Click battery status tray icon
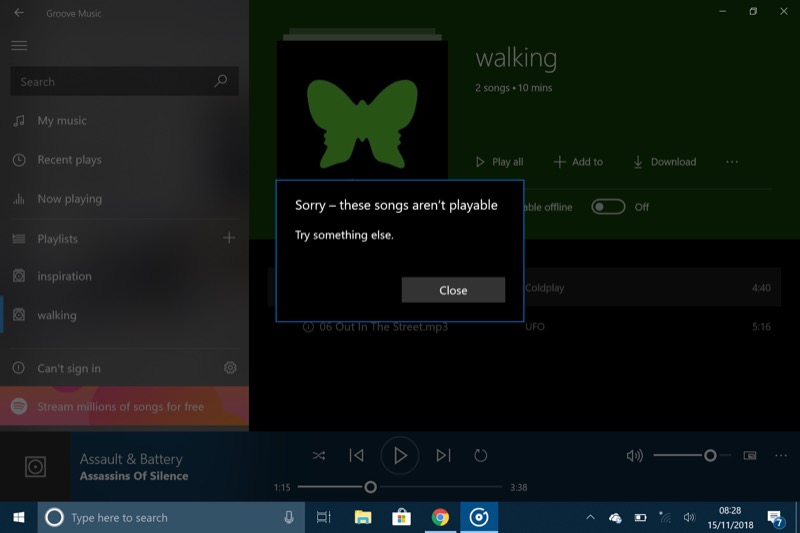The height and width of the screenshot is (533, 800). [x=640, y=518]
